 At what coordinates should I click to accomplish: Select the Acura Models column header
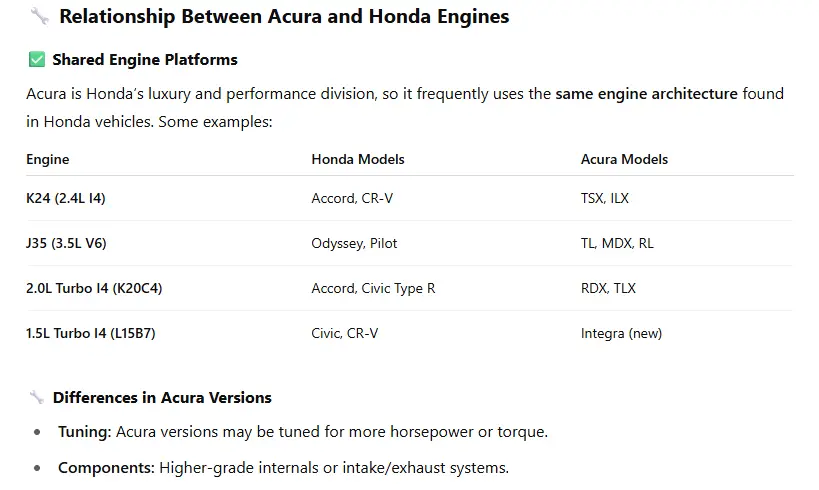(x=624, y=159)
